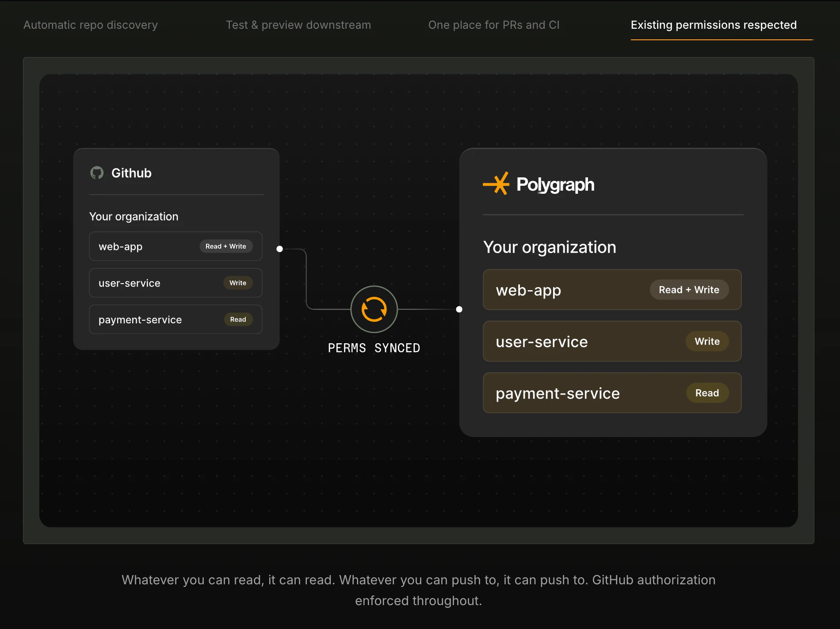The width and height of the screenshot is (840, 629).
Task: Click the connector dot beside Github card
Action: (x=279, y=249)
